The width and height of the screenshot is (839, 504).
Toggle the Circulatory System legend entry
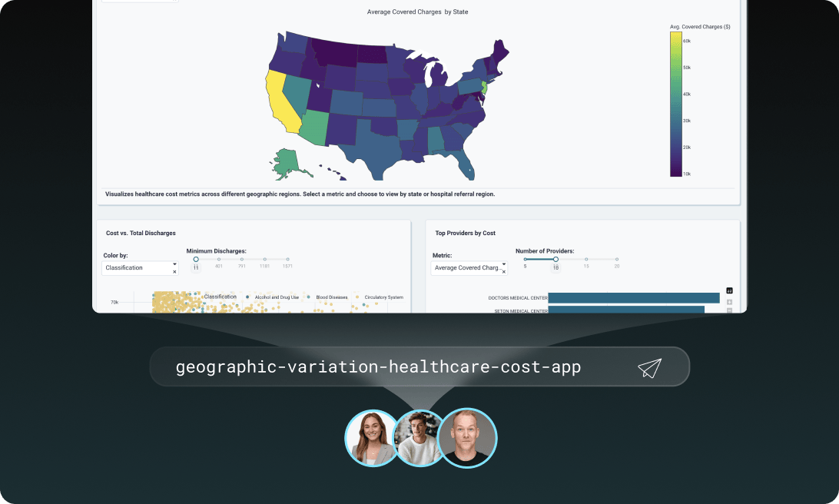click(x=384, y=296)
